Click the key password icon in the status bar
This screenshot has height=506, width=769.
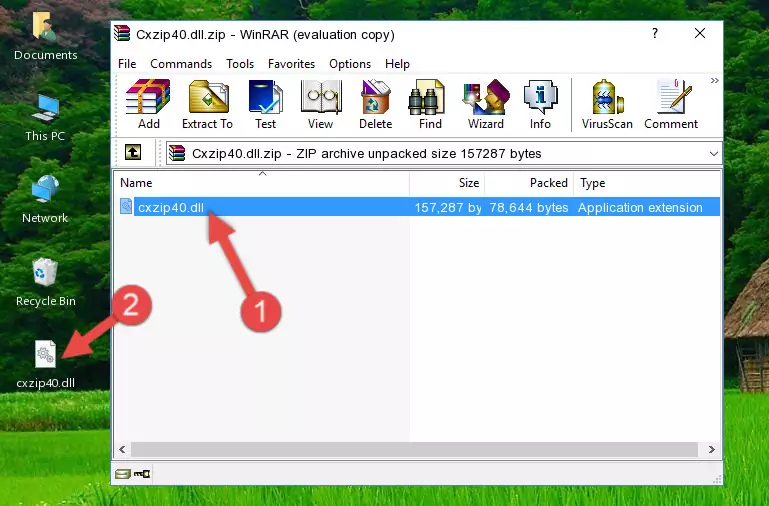pyautogui.click(x=142, y=474)
